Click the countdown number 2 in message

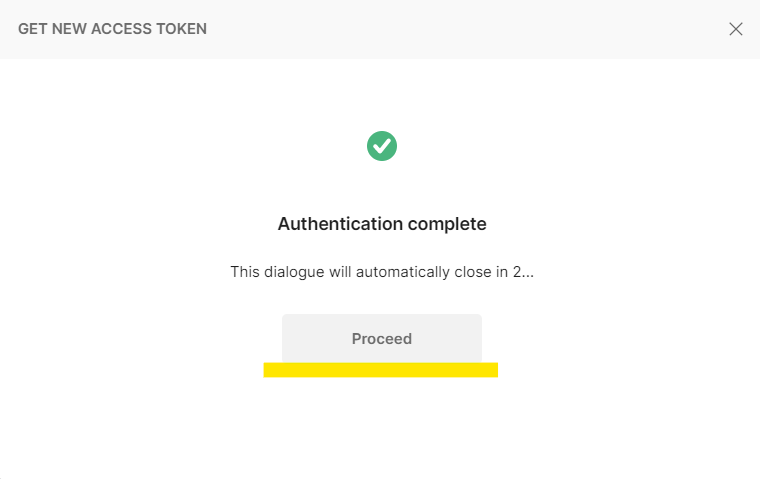(x=517, y=272)
